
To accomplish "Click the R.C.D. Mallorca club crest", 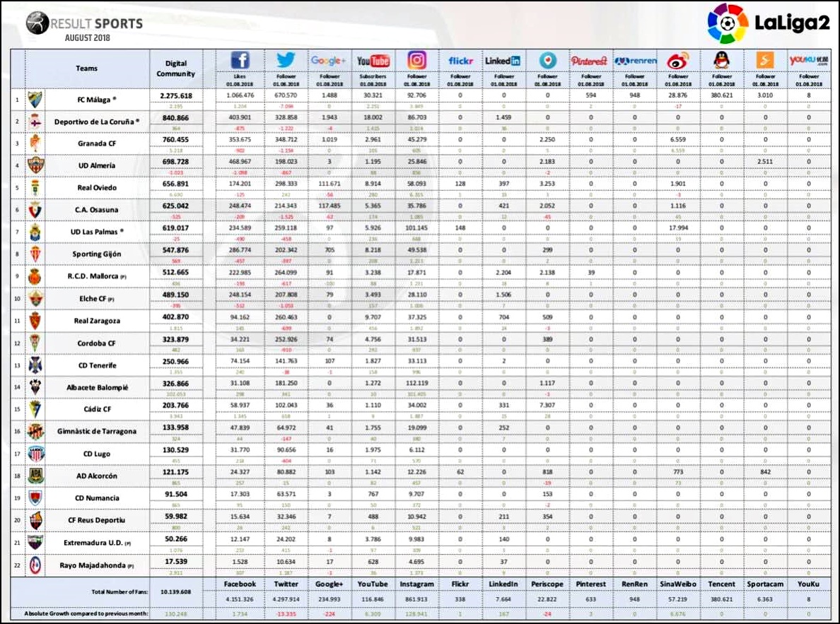I will coord(35,276).
